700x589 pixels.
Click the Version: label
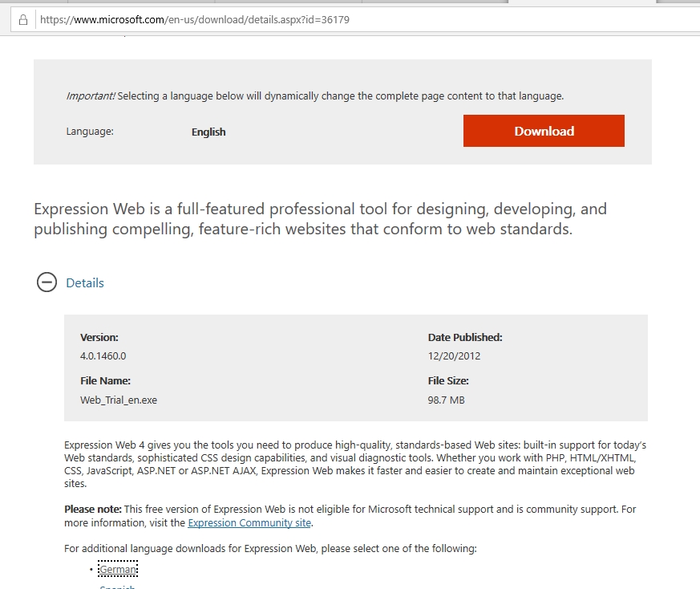coord(99,337)
